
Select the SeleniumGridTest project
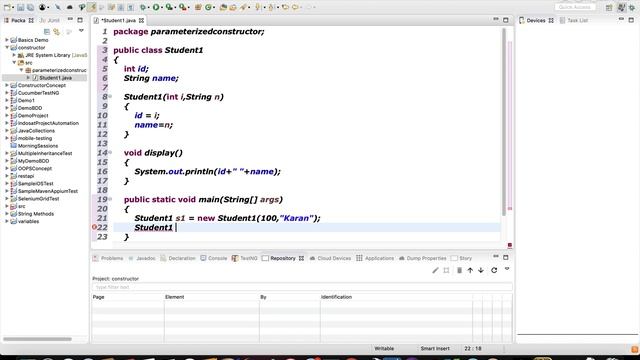tap(39, 199)
